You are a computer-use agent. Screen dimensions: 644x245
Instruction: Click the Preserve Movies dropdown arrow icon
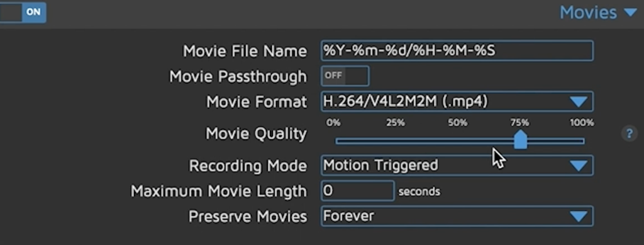click(579, 216)
